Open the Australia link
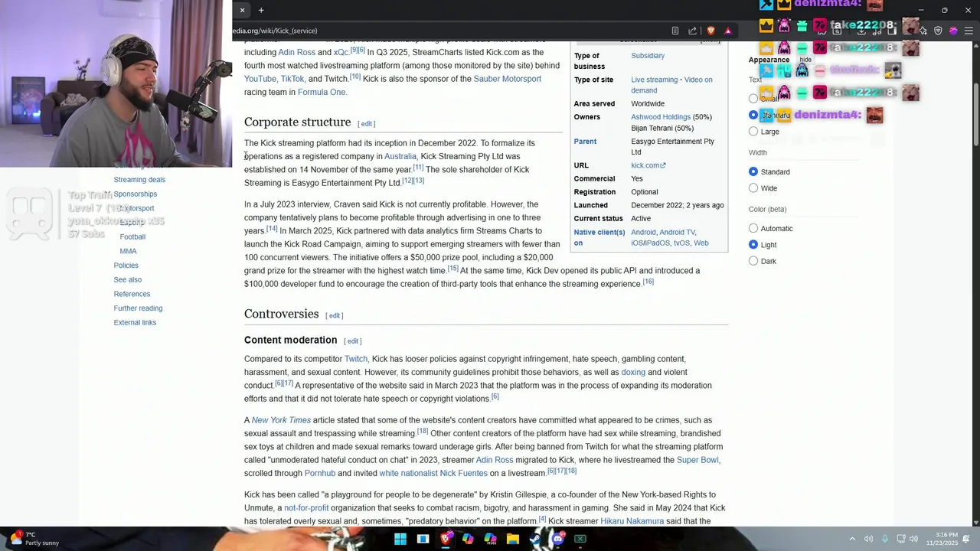The image size is (980, 551). (400, 156)
